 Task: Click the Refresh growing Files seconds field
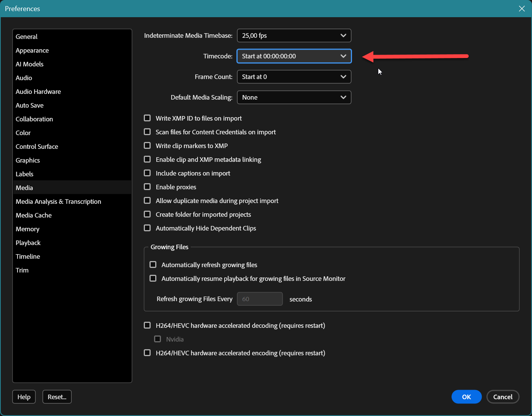[260, 299]
